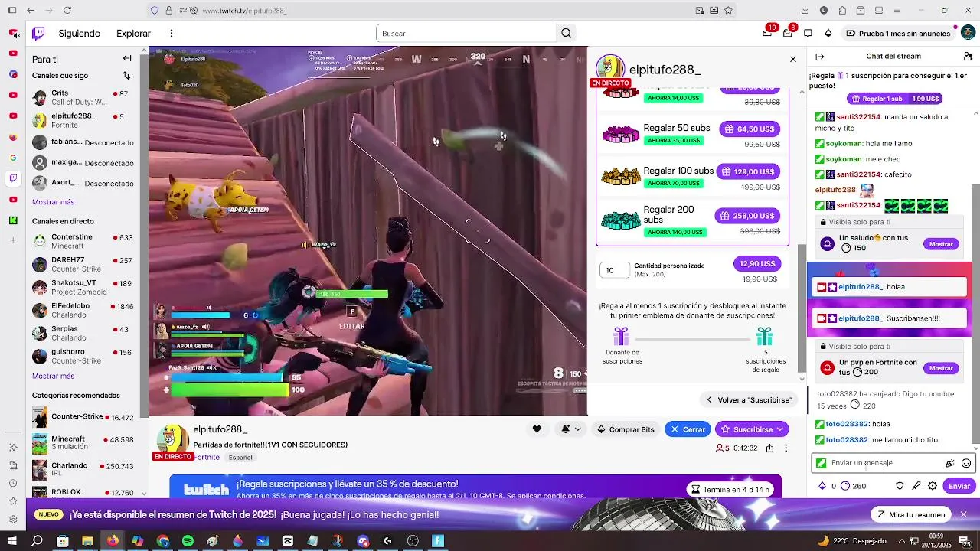Bookmark this page with the star icon
The width and height of the screenshot is (980, 551).
click(x=728, y=10)
